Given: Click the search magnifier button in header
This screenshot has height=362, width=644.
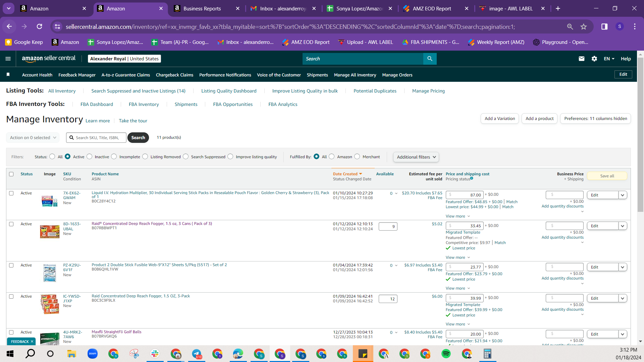Looking at the screenshot, I should pyautogui.click(x=430, y=59).
